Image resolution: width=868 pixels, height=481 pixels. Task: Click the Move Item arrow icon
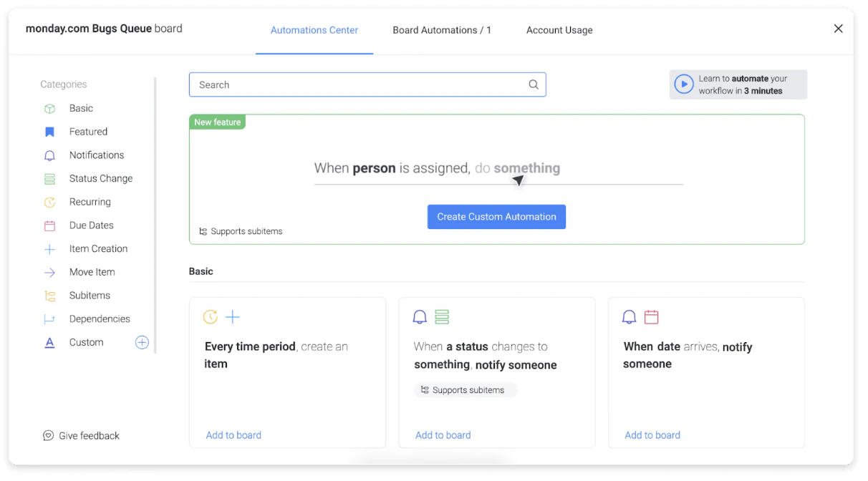click(x=49, y=273)
